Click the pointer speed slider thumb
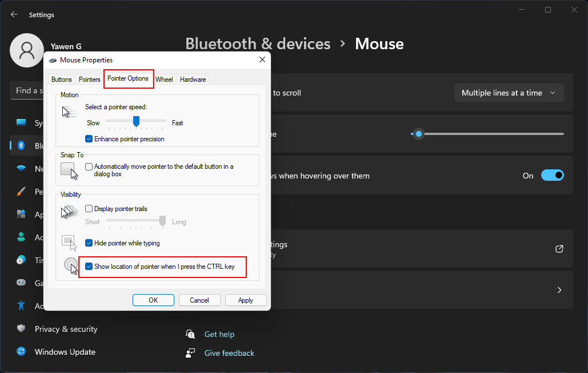The height and width of the screenshot is (373, 588). tap(136, 121)
